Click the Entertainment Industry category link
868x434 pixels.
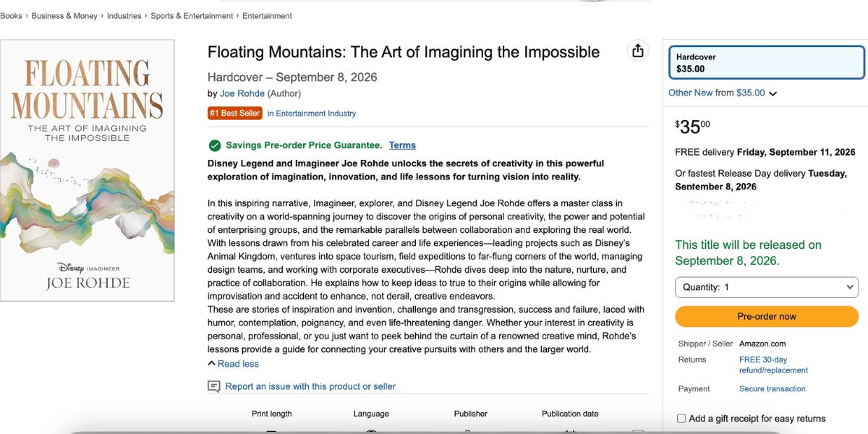(x=312, y=114)
